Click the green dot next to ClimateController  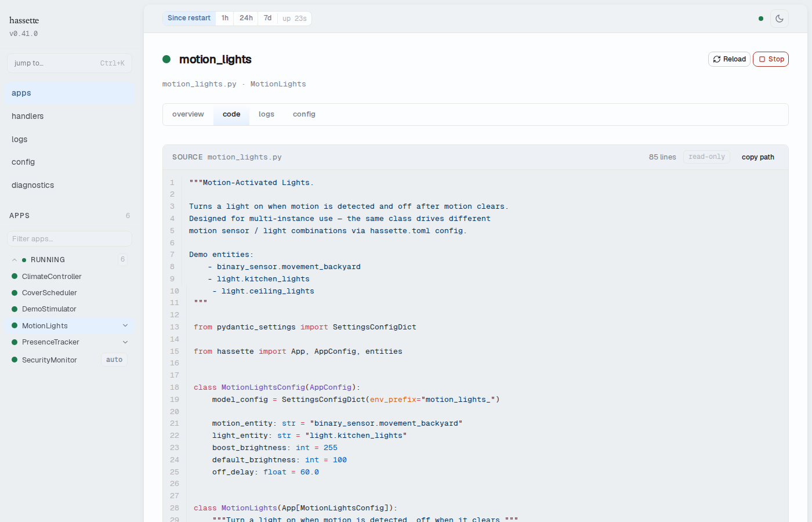[x=14, y=277]
